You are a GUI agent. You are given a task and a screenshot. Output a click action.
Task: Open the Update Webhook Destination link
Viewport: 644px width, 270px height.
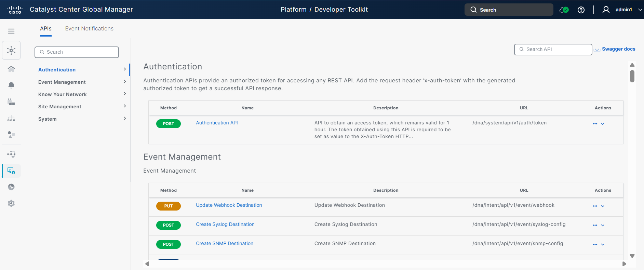pyautogui.click(x=229, y=205)
